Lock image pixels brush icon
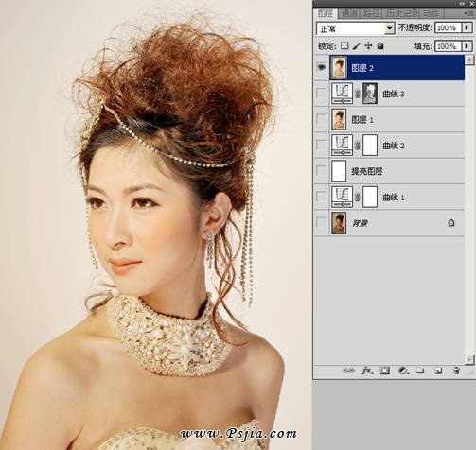 (357, 46)
